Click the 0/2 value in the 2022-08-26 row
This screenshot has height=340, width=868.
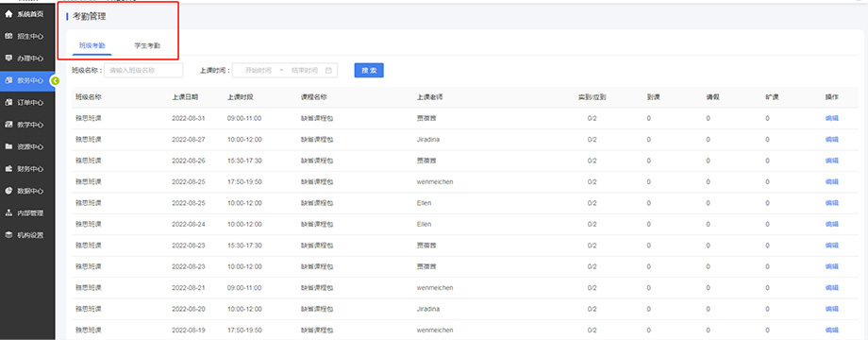pyautogui.click(x=592, y=161)
